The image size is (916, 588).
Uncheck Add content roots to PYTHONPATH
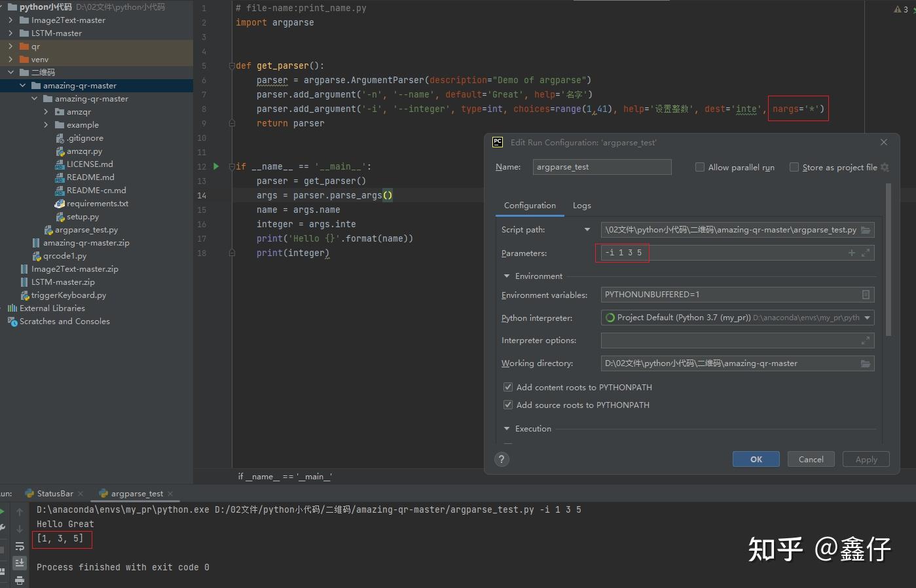pyautogui.click(x=507, y=388)
